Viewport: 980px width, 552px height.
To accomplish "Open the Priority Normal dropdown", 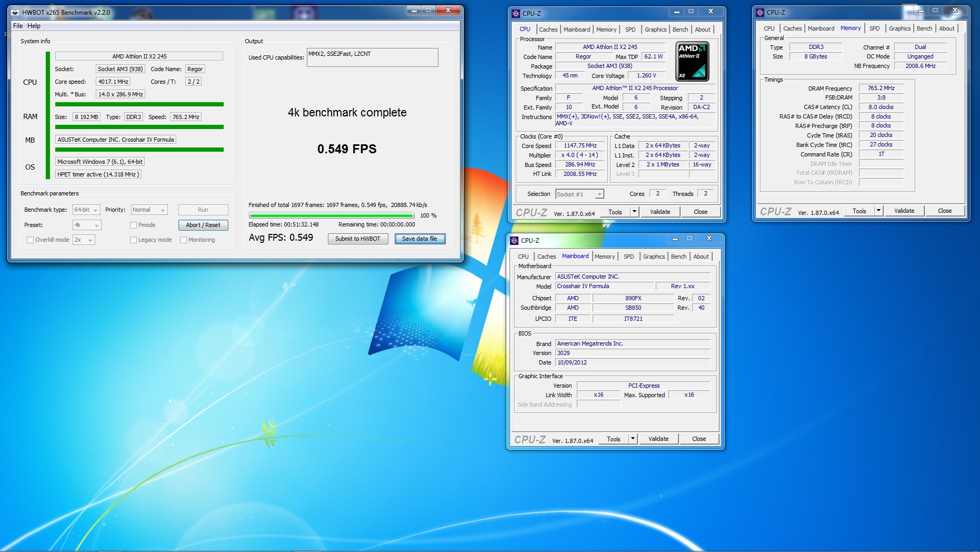I will click(149, 210).
